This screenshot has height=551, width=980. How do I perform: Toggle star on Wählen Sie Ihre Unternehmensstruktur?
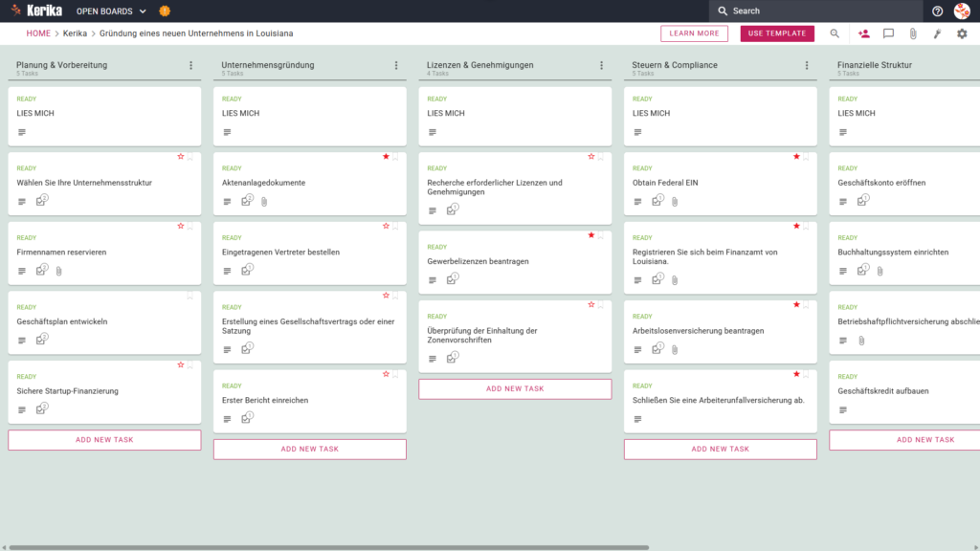[x=181, y=156]
